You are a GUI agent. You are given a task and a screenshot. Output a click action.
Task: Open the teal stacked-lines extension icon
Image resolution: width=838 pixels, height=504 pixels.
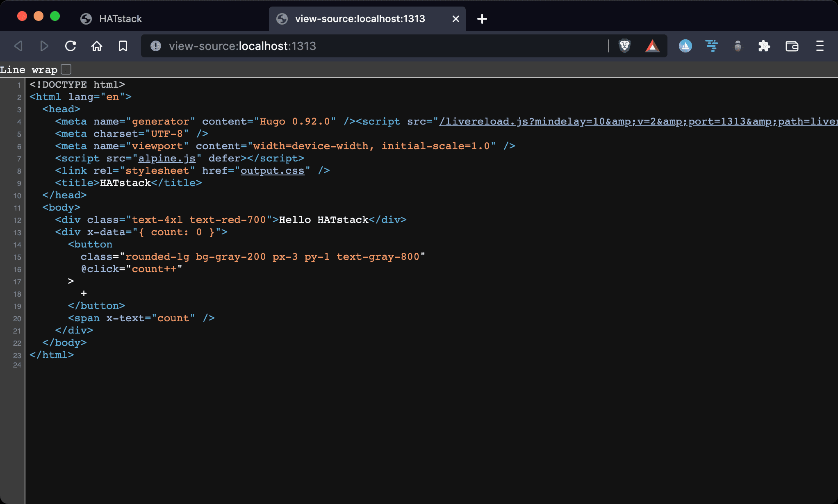pos(712,46)
